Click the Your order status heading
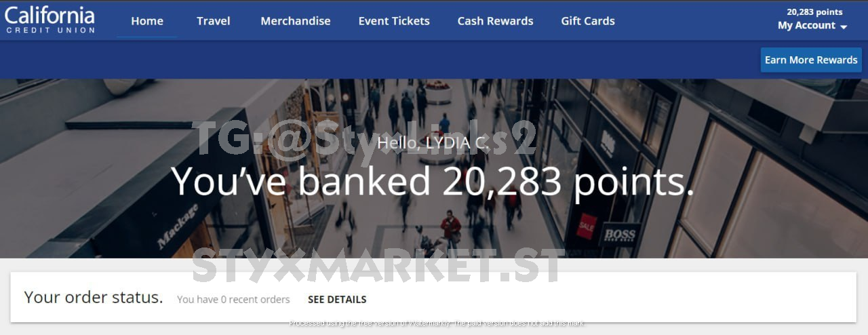868x335 pixels. point(94,297)
